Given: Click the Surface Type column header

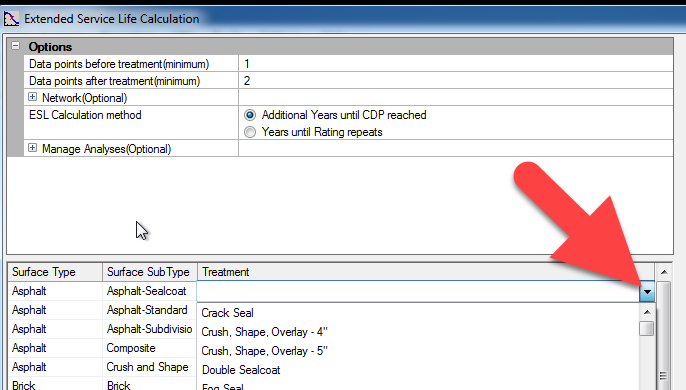Looking at the screenshot, I should tap(55, 272).
